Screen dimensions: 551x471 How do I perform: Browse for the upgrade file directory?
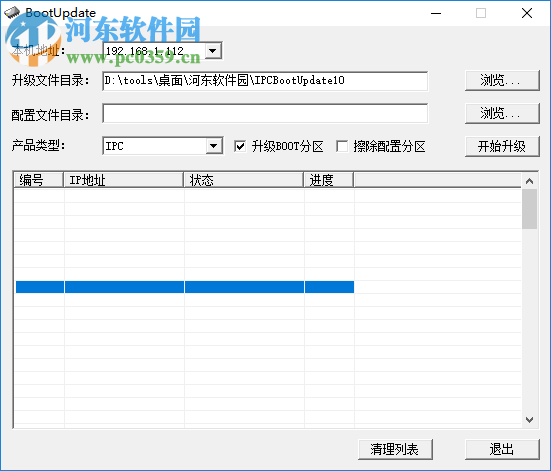pyautogui.click(x=502, y=81)
